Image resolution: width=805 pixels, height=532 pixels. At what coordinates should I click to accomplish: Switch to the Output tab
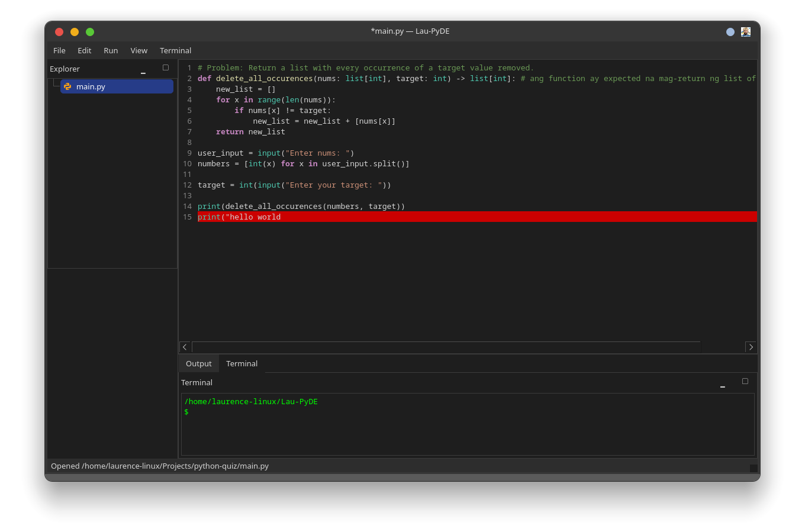coord(199,364)
